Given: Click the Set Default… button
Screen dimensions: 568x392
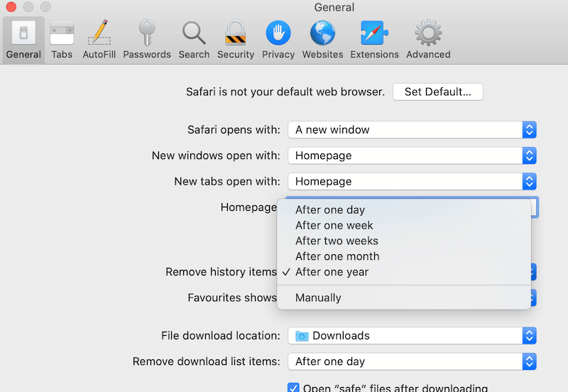Looking at the screenshot, I should click(437, 92).
